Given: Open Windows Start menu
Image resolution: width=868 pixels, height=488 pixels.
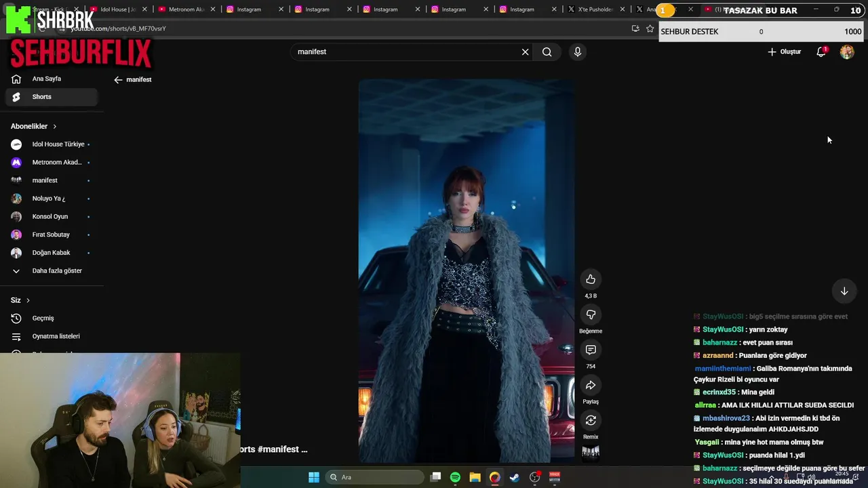Looking at the screenshot, I should (313, 477).
